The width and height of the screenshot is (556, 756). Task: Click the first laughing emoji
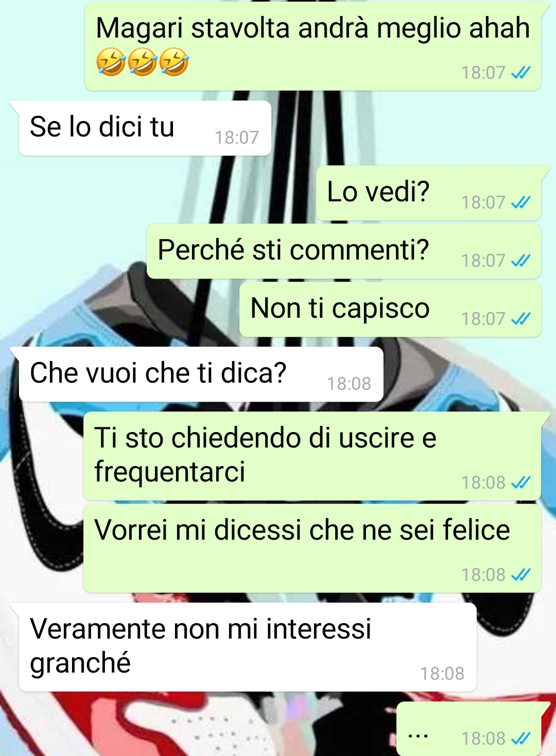point(111,62)
